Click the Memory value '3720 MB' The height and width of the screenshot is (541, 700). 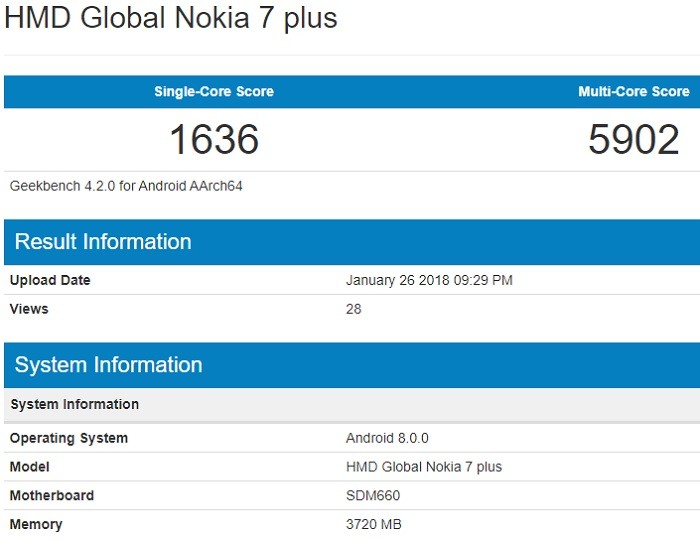(x=374, y=524)
